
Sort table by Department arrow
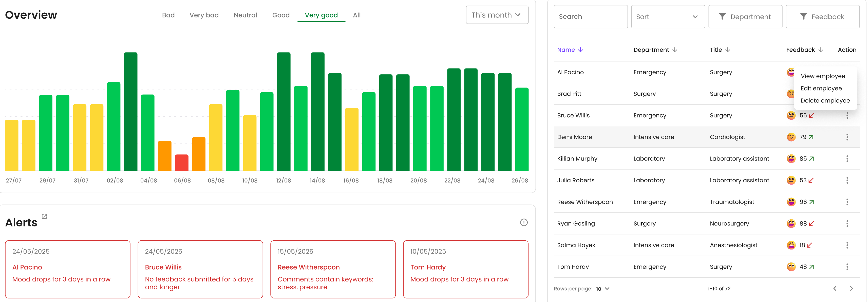click(675, 50)
